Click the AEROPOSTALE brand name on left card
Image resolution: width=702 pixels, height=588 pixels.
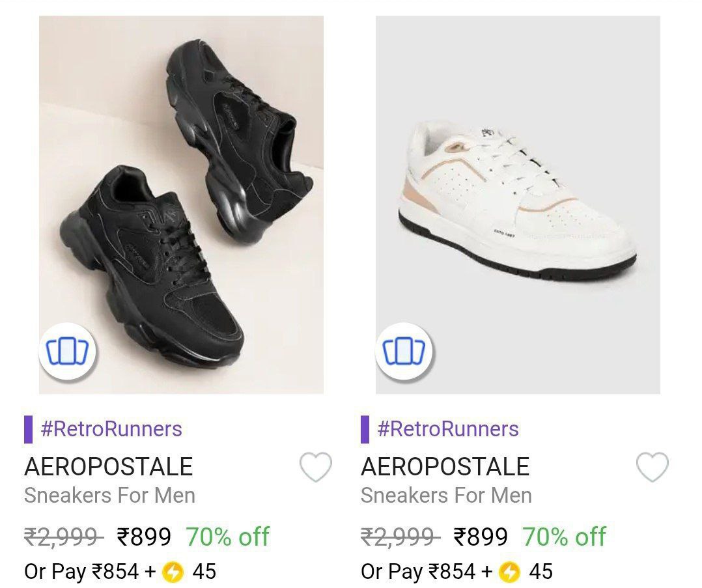[108, 466]
